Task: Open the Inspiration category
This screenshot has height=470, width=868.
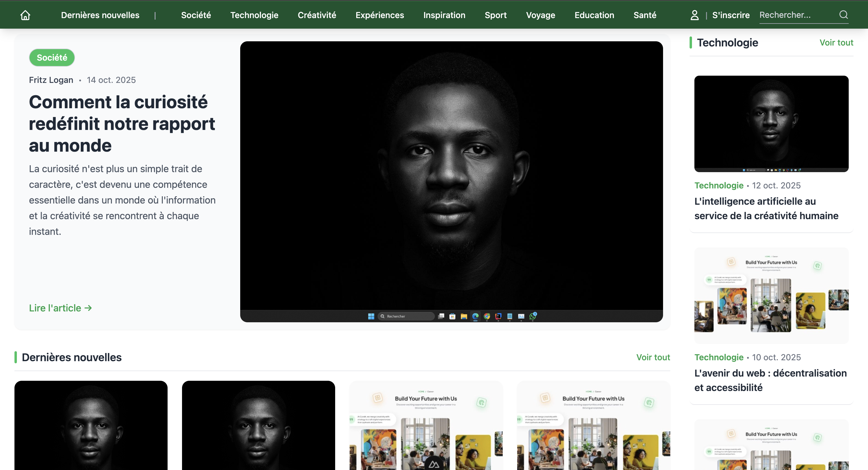Action: 444,15
